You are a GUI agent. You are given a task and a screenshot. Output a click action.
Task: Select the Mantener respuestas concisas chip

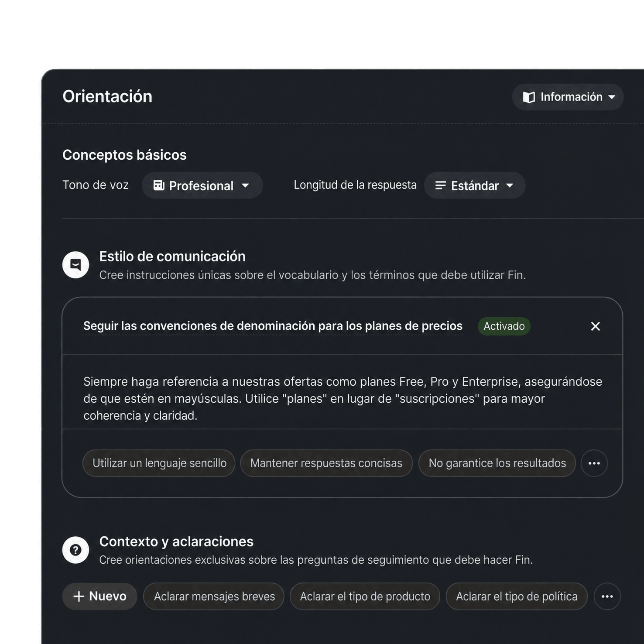point(326,463)
